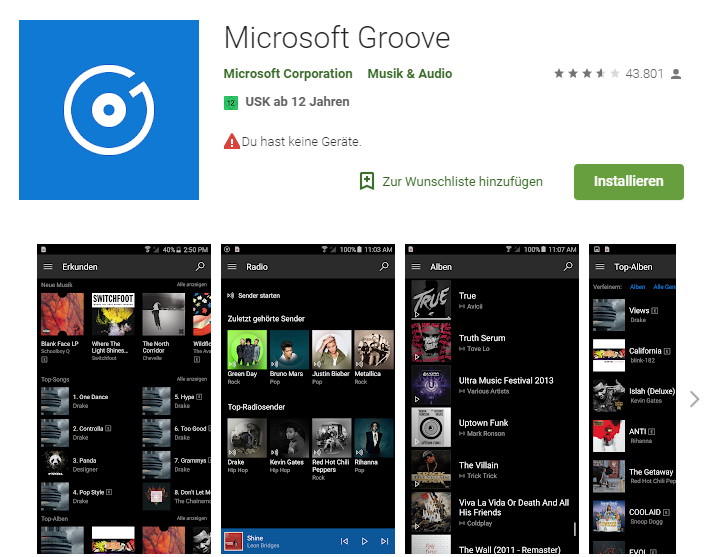Image resolution: width=710 pixels, height=557 pixels.
Task: Select the Shine album art thumbnail
Action: [x=233, y=541]
